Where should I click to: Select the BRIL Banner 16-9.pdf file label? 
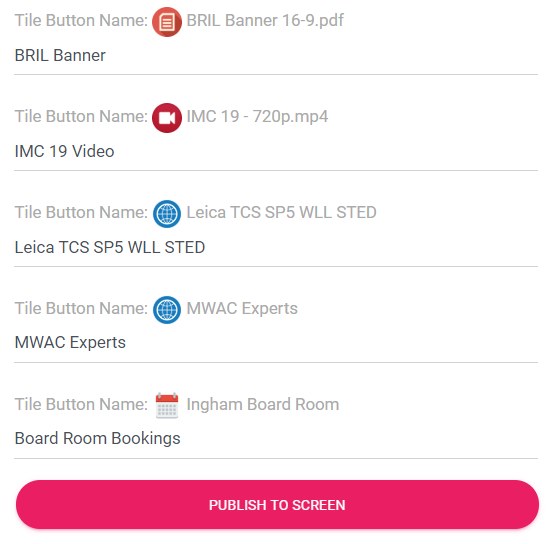click(265, 21)
